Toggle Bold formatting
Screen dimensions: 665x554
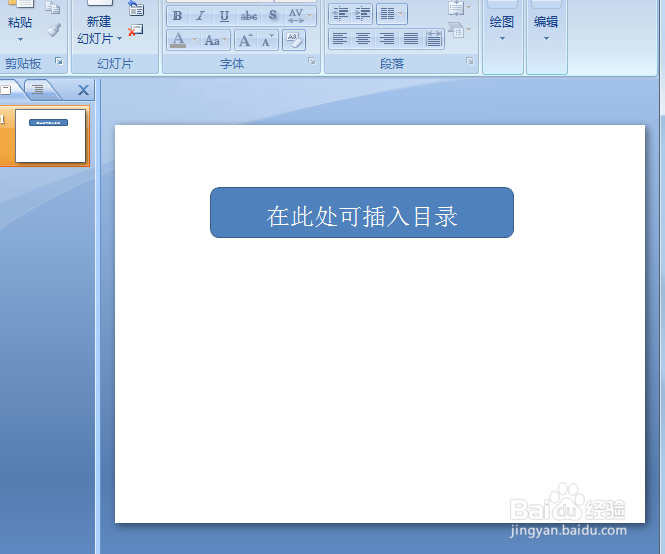coord(178,16)
